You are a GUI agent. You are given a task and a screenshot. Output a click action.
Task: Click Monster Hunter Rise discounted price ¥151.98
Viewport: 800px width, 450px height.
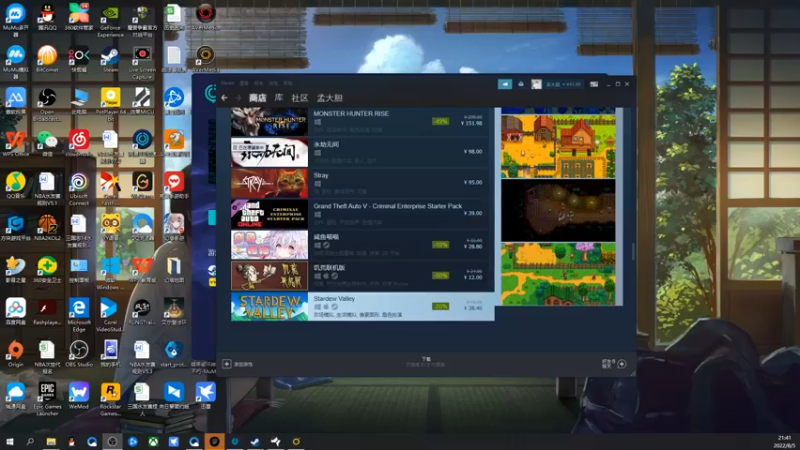pyautogui.click(x=471, y=123)
